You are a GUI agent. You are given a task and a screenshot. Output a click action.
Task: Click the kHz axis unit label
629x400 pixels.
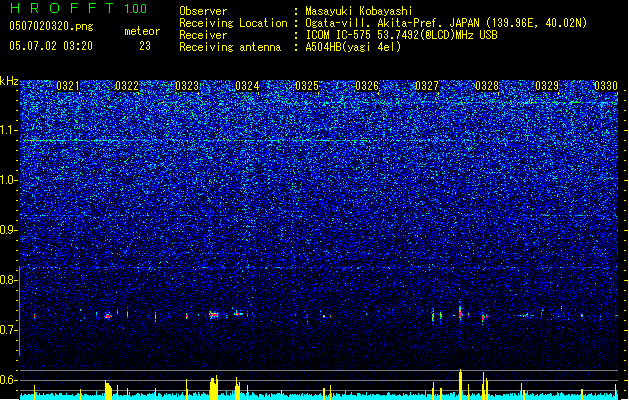click(9, 81)
